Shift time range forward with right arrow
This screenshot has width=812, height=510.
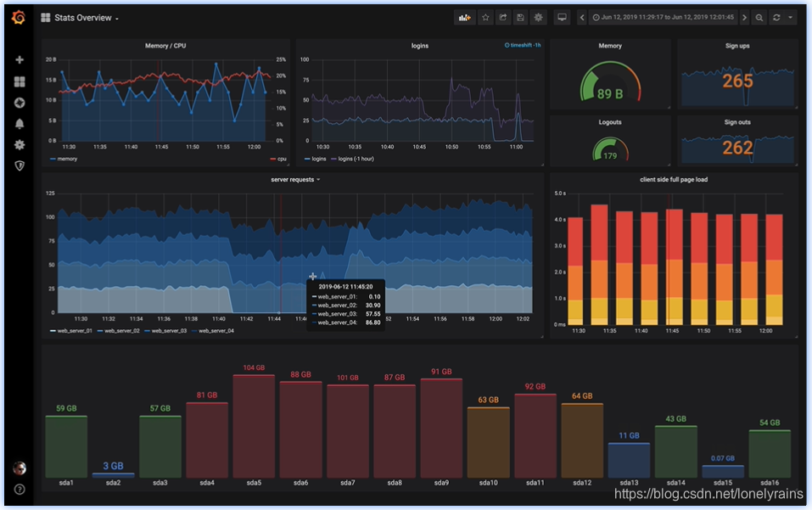[x=745, y=18]
